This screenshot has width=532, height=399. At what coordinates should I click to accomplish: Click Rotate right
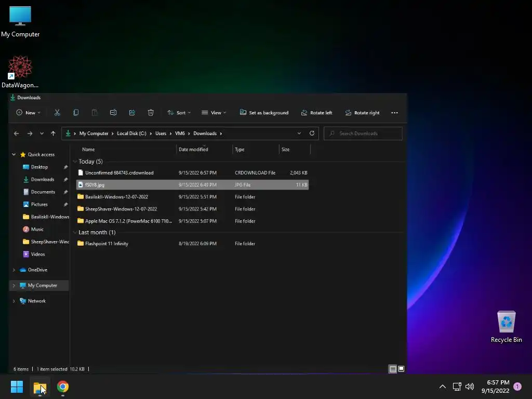point(362,113)
